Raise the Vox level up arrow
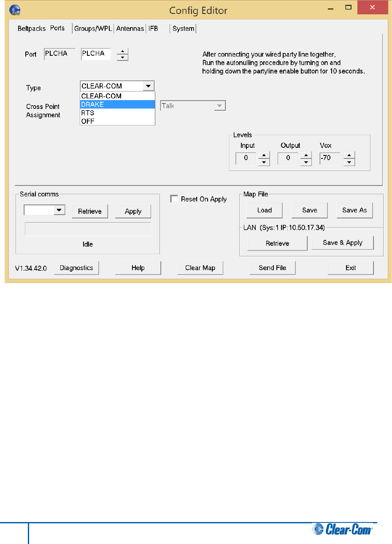This screenshot has width=392, height=544. click(349, 156)
